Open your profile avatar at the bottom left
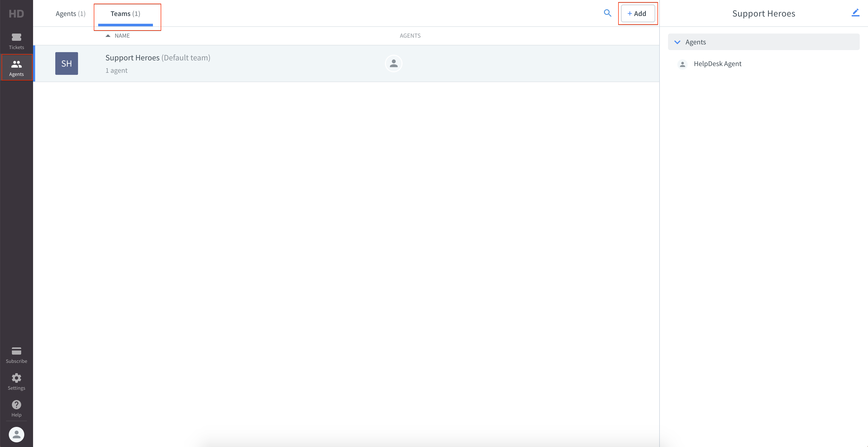Screen dimensions: 868x447 [16, 435]
